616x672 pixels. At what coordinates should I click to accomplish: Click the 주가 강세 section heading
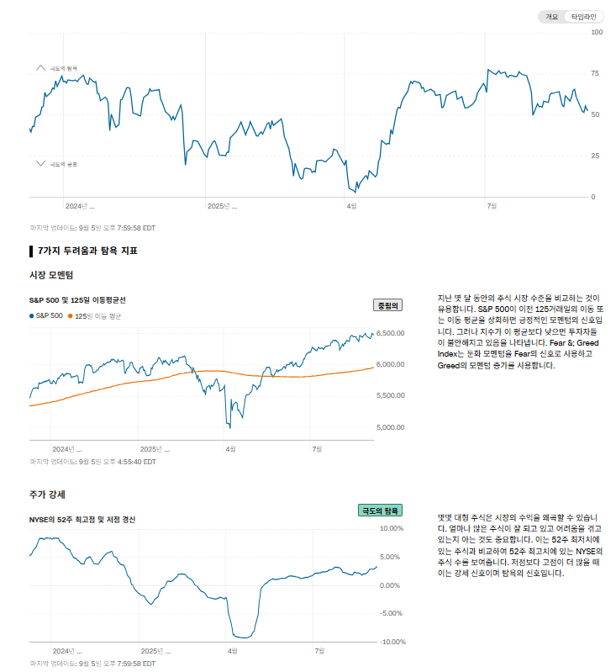[47, 494]
